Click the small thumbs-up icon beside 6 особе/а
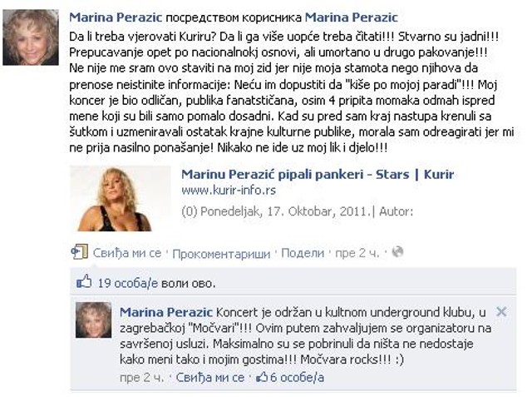This screenshot has height=397, width=532. point(262,377)
